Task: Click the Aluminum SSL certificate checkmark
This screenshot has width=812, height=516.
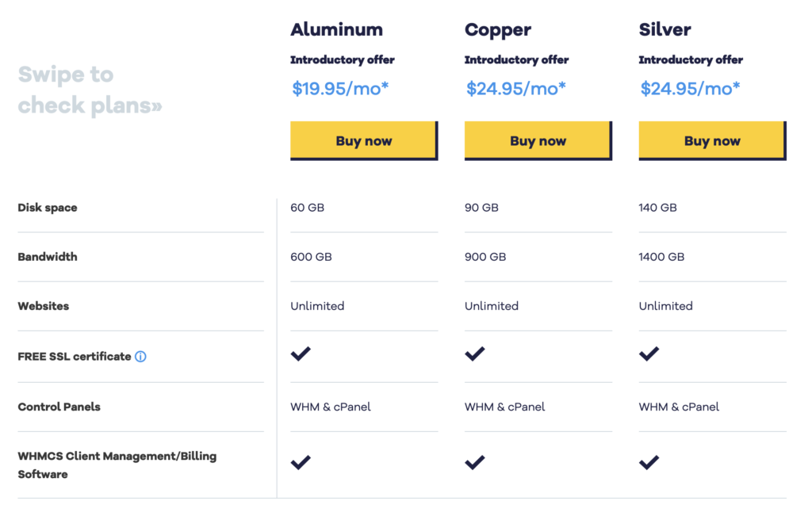Action: [301, 354]
